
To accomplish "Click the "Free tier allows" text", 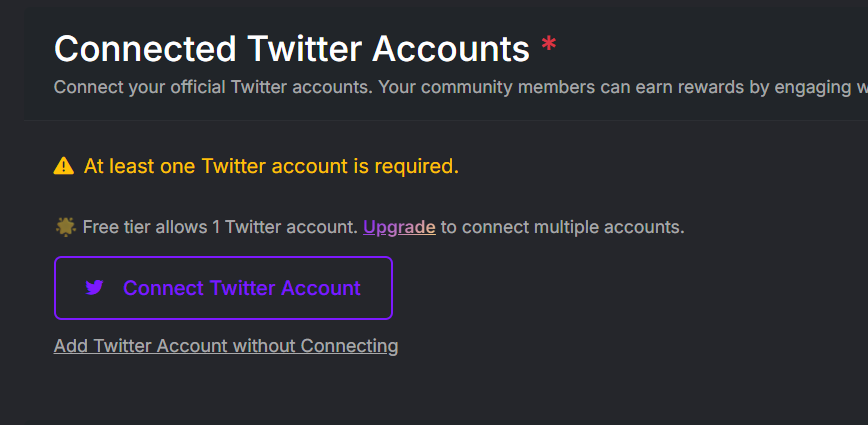I will (145, 227).
